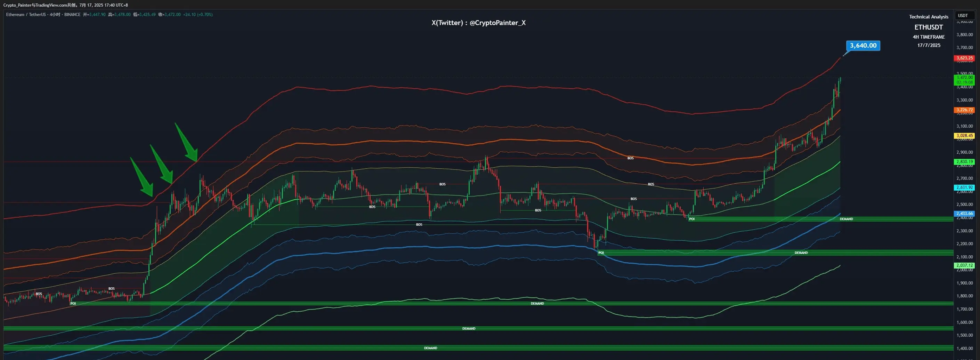Click the 1,700.00 axis tick
This screenshot has width=980, height=360.
click(x=964, y=309)
